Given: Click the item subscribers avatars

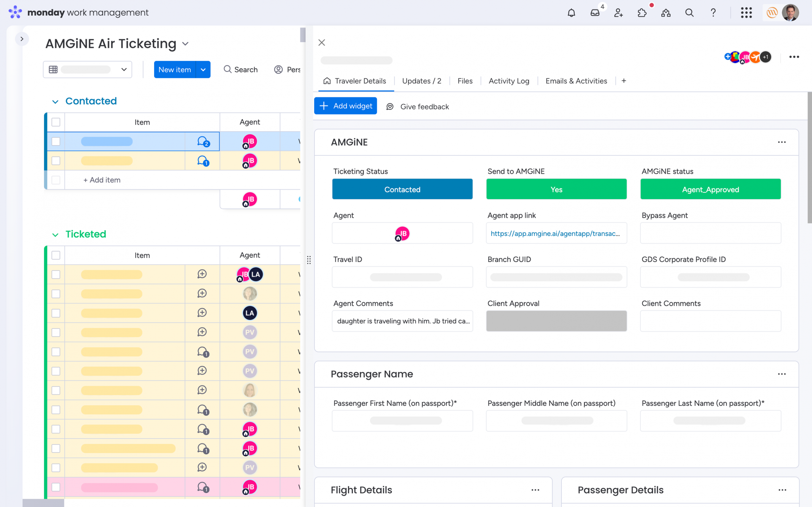Looking at the screenshot, I should [x=748, y=57].
